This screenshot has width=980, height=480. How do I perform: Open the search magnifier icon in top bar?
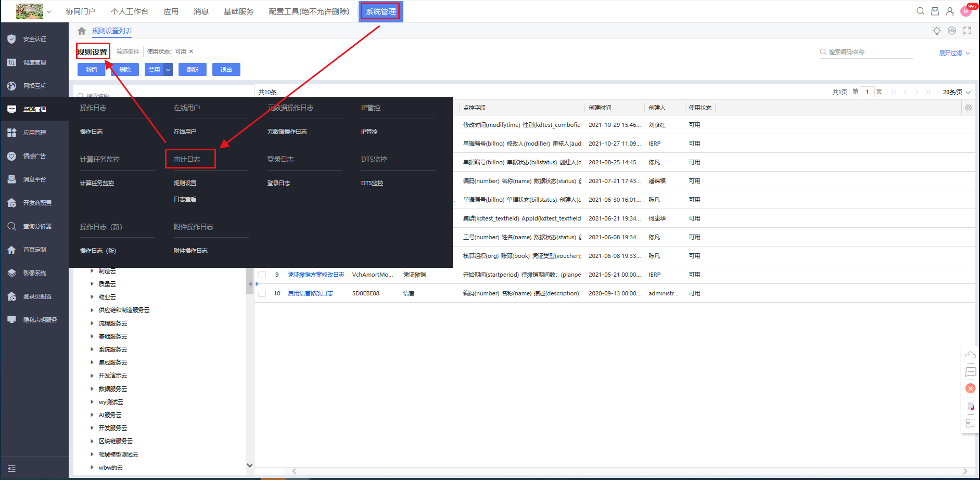920,11
